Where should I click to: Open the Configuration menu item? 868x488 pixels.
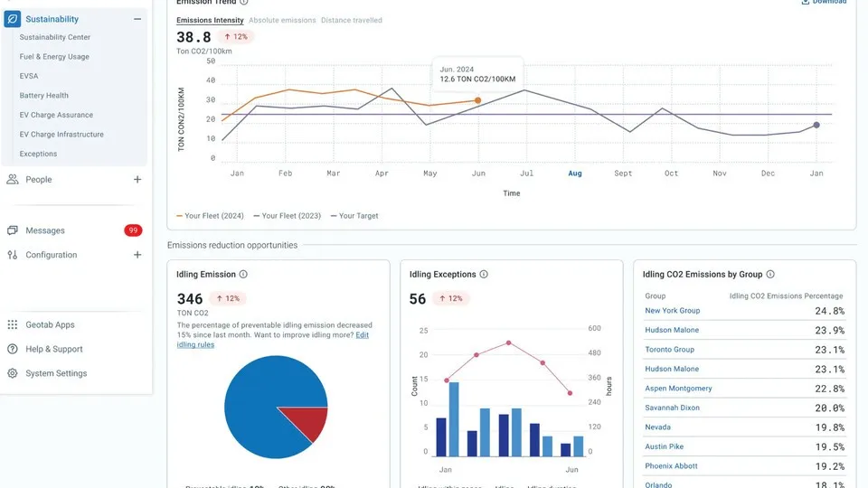point(51,255)
